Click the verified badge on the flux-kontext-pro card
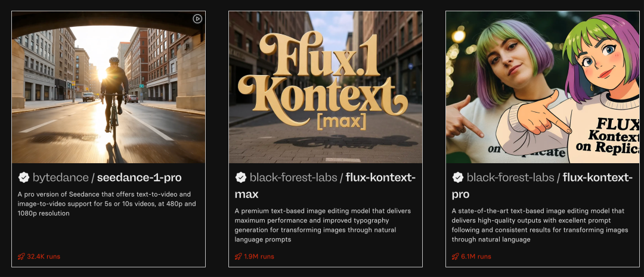This screenshot has height=277, width=644. pos(458,178)
